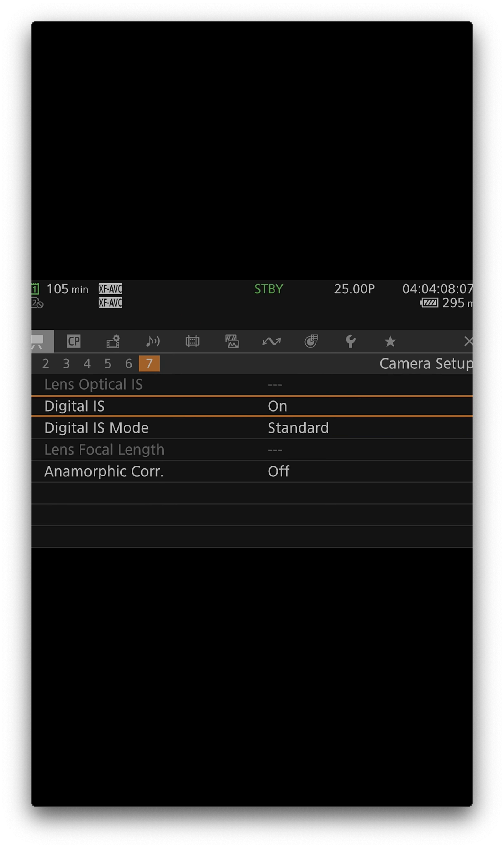Toggle the Digital IS On setting

[278, 406]
